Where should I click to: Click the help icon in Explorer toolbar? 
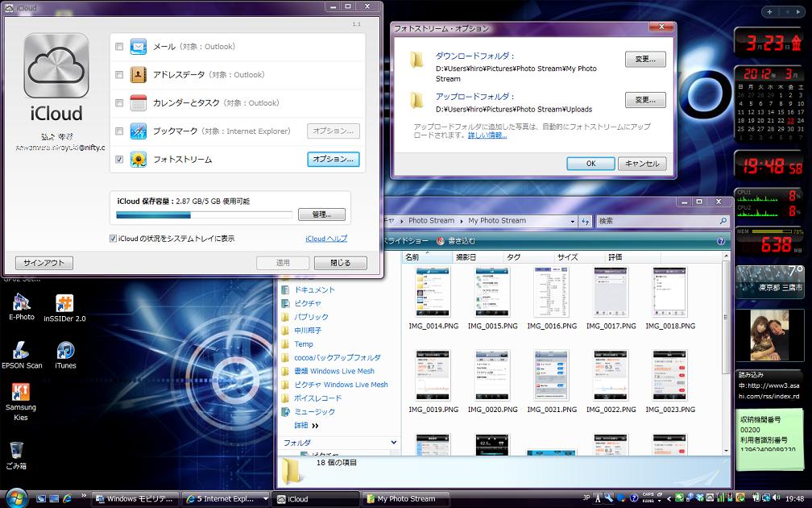pos(721,241)
